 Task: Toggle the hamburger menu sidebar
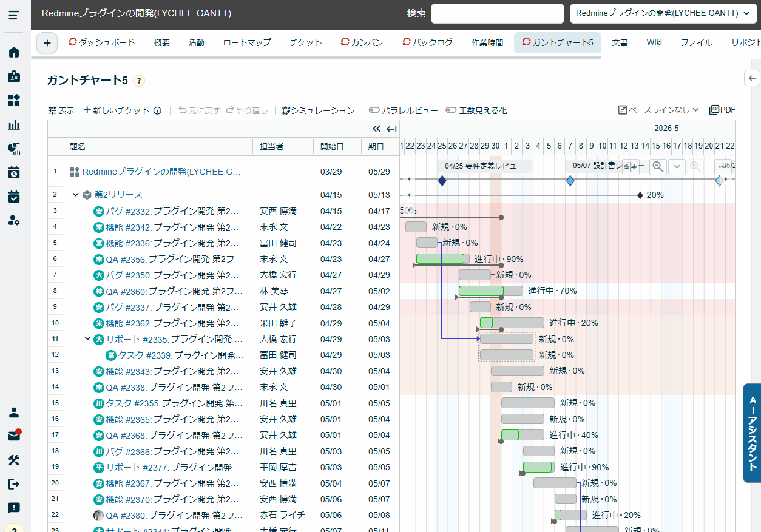point(14,15)
